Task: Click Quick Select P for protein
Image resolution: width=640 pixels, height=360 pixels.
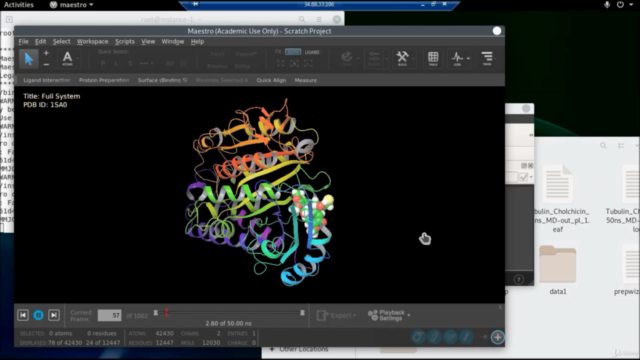Action: coord(103,63)
